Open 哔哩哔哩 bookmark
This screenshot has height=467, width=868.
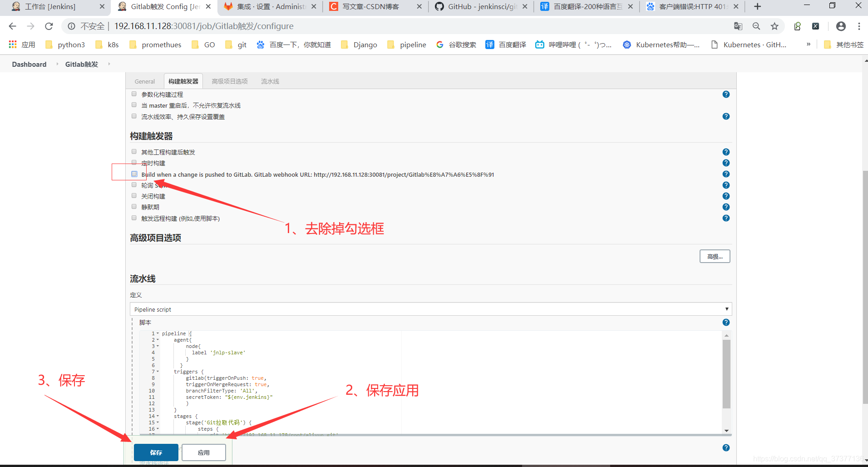tap(573, 45)
